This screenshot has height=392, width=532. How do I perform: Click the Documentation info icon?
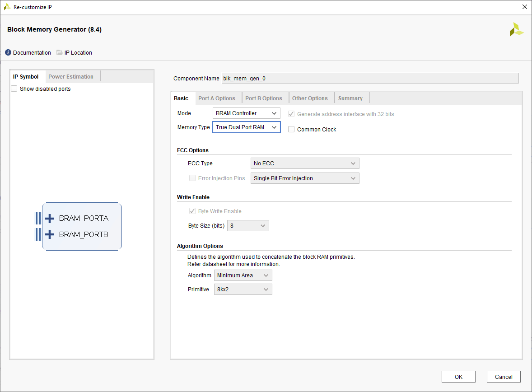(x=8, y=53)
